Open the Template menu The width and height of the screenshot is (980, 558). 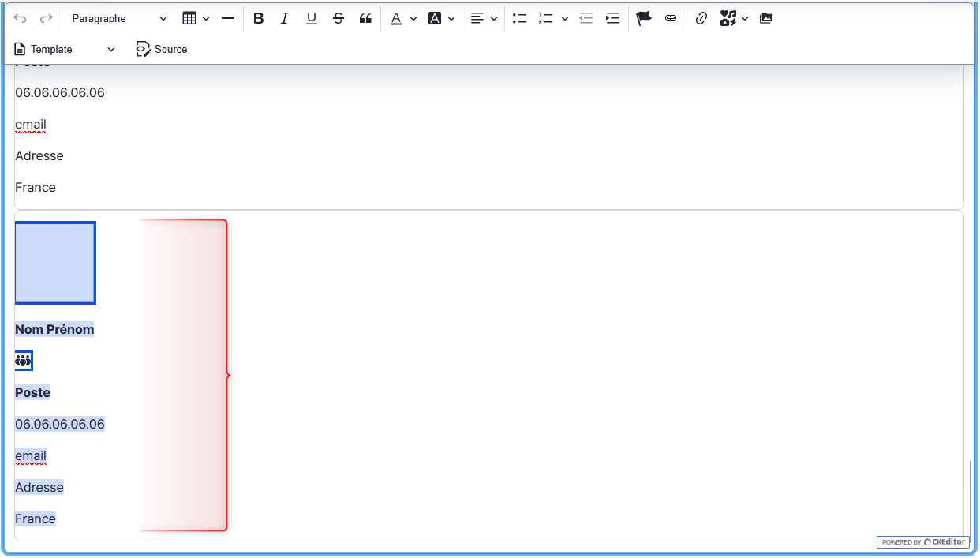click(65, 49)
